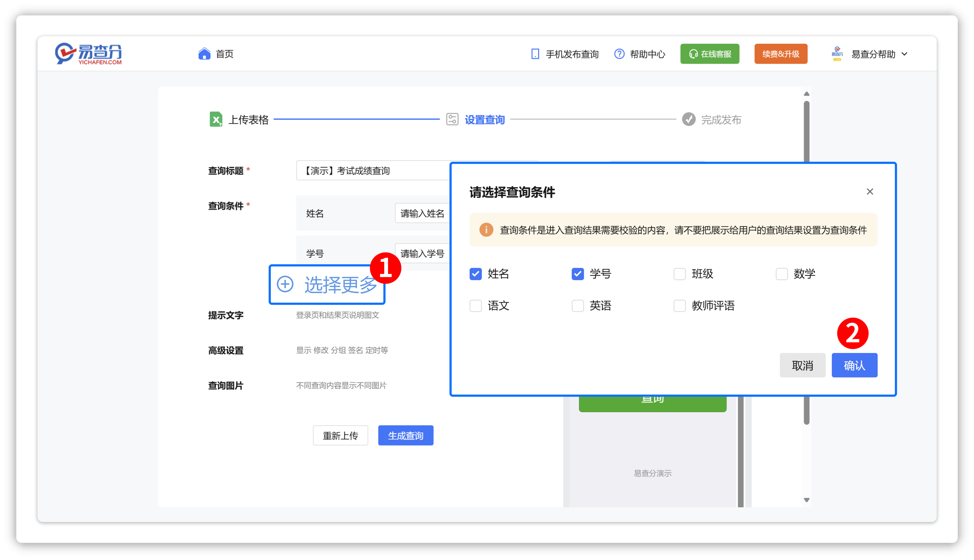The width and height of the screenshot is (974, 560).
Task: Click the home icon next to 首页
Action: [x=204, y=54]
